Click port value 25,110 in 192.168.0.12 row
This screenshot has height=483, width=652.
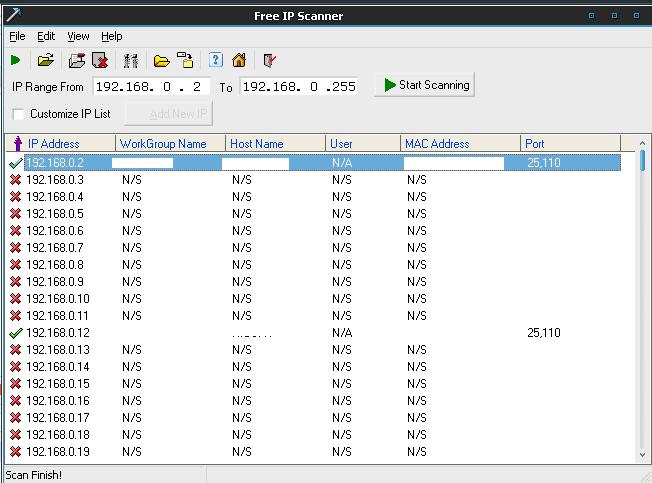pyautogui.click(x=543, y=333)
